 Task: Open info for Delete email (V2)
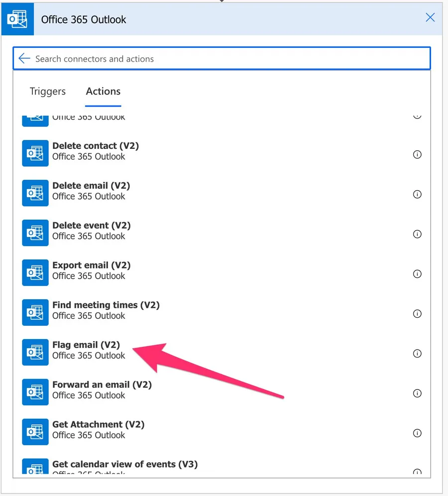tap(417, 194)
